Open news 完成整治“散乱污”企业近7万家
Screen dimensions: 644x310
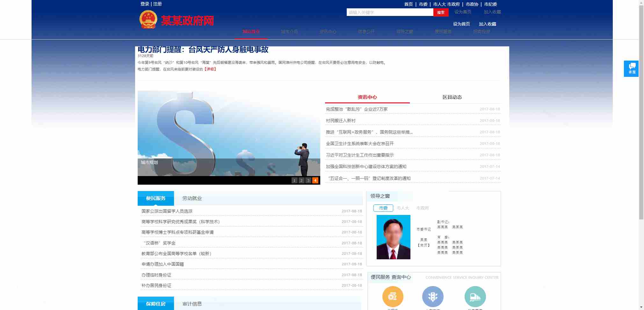pyautogui.click(x=357, y=109)
